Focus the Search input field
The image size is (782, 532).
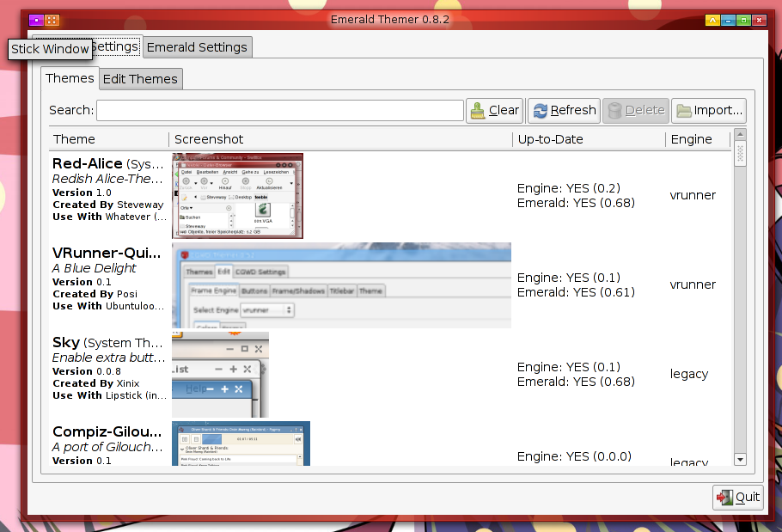tap(280, 110)
